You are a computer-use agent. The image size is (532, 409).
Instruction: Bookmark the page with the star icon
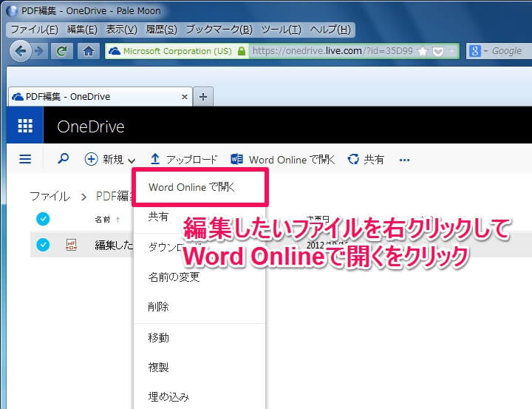coord(423,51)
